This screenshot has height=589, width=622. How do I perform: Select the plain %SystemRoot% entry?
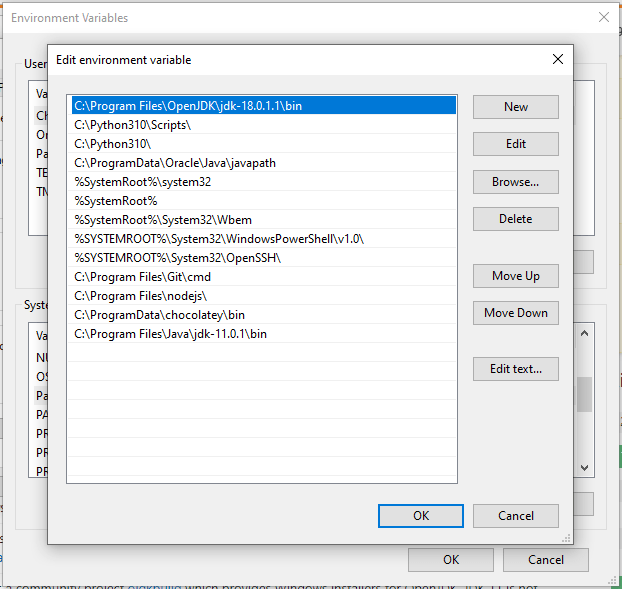(x=264, y=201)
